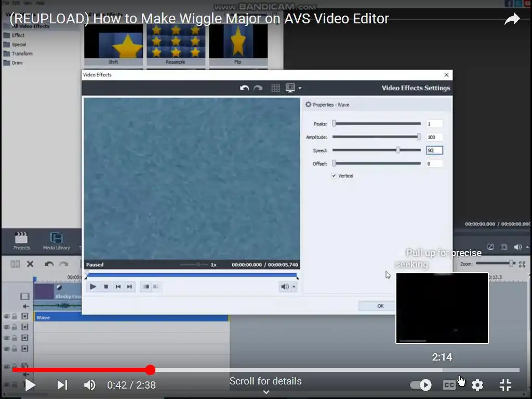Screen dimensions: 532x399
Task: Open the video title link
Action: [x=199, y=19]
